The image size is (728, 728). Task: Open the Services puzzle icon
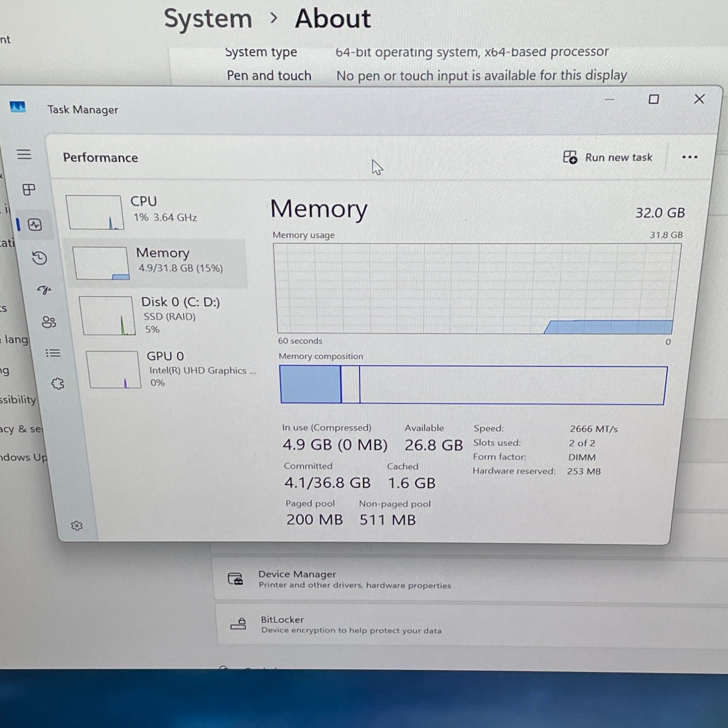pos(58,383)
